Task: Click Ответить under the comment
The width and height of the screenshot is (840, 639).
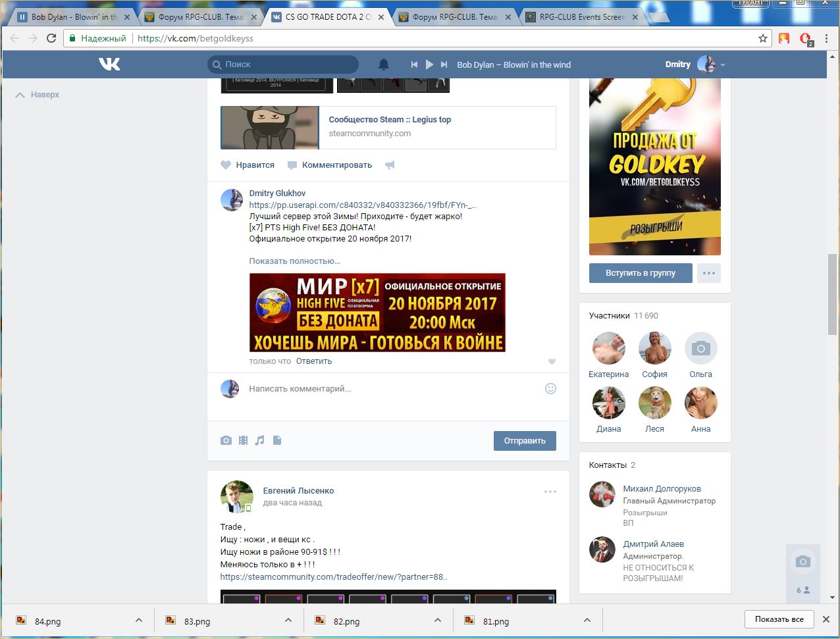Action: point(314,361)
